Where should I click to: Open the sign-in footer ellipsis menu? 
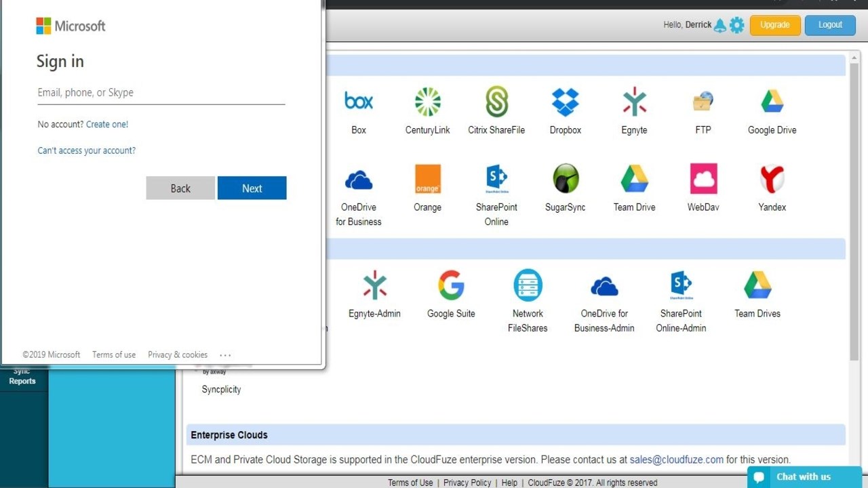[x=226, y=354]
